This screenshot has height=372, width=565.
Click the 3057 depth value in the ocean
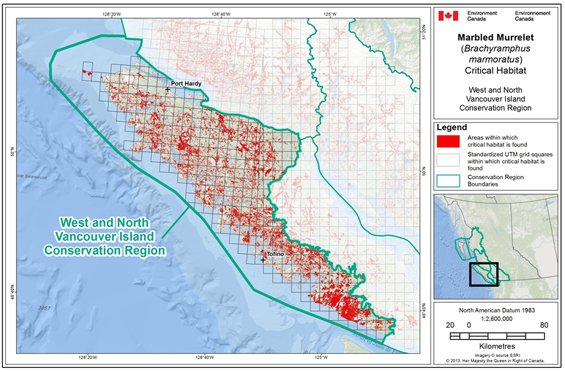(45, 308)
